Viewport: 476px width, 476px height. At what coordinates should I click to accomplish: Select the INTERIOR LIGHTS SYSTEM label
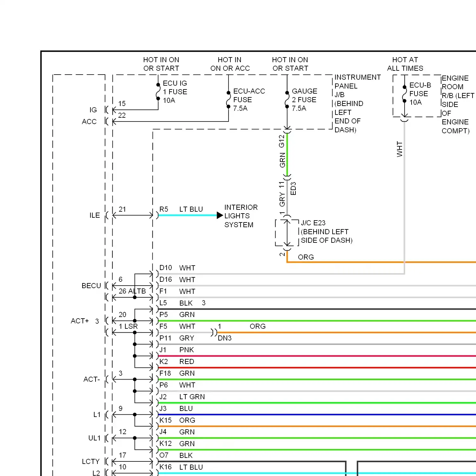241,216
